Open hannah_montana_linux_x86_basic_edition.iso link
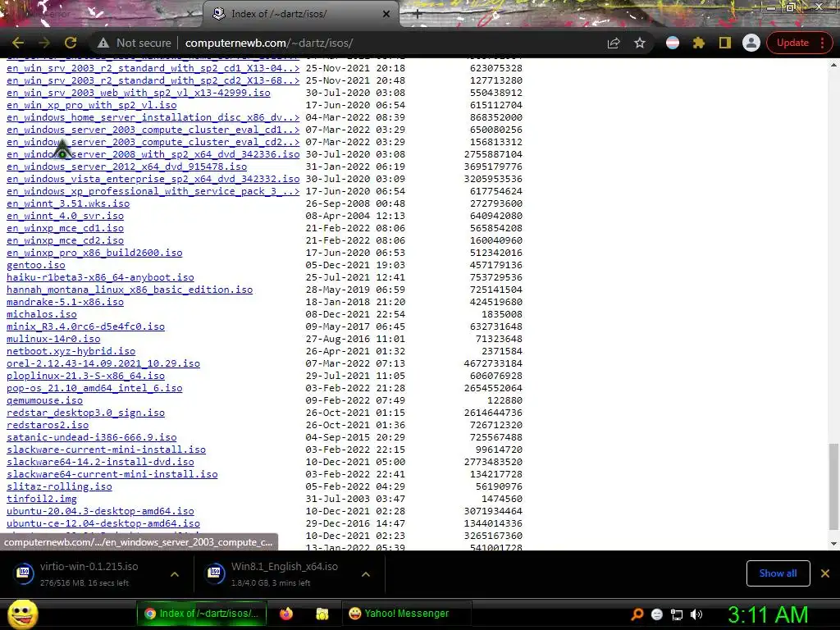Viewport: 840px width, 630px height. pyautogui.click(x=130, y=290)
